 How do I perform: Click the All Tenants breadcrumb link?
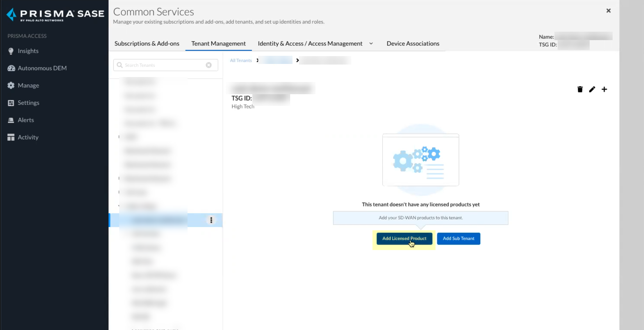point(241,60)
